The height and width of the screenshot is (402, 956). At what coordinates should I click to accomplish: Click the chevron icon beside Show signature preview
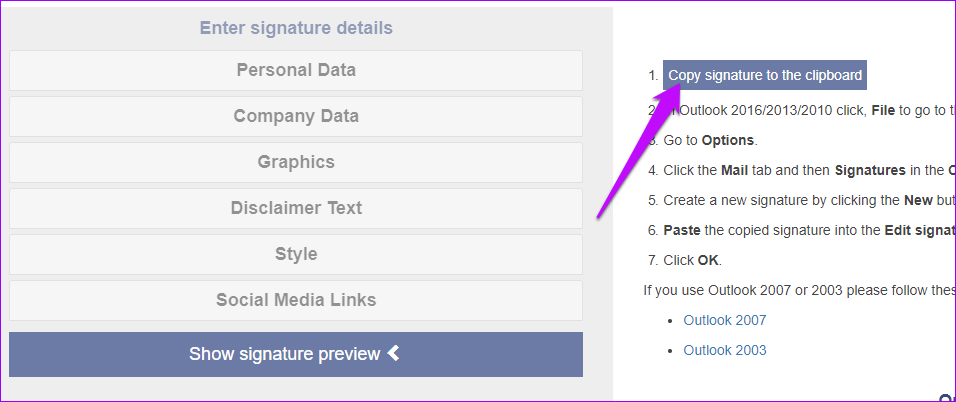[x=394, y=353]
